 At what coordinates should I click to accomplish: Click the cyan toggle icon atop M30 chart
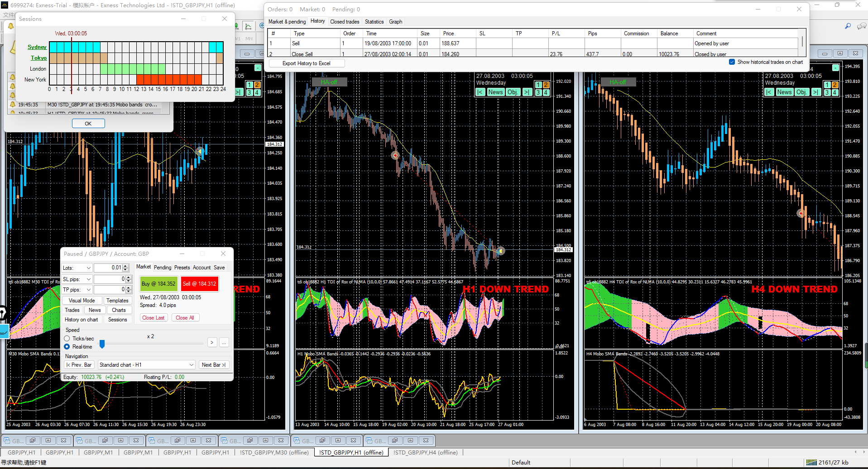click(258, 68)
